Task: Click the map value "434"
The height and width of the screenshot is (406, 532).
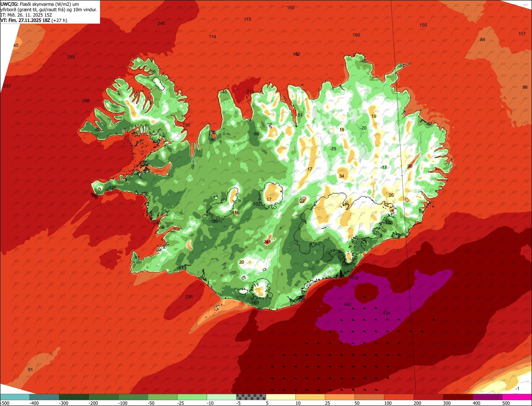Action: pos(387,313)
